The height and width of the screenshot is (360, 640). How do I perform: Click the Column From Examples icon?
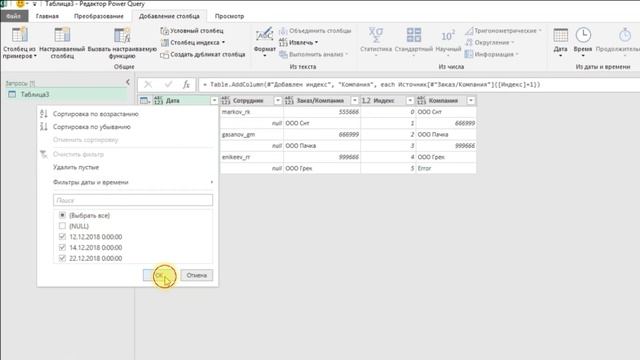20,35
